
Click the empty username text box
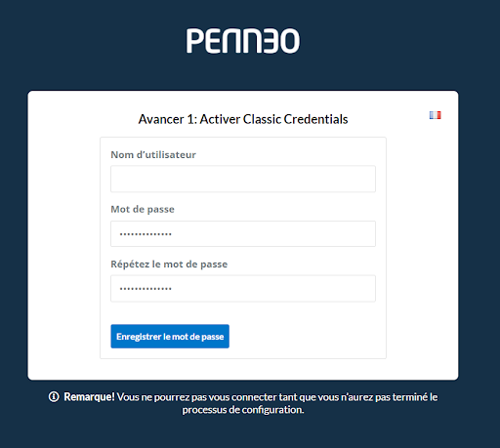point(243,179)
